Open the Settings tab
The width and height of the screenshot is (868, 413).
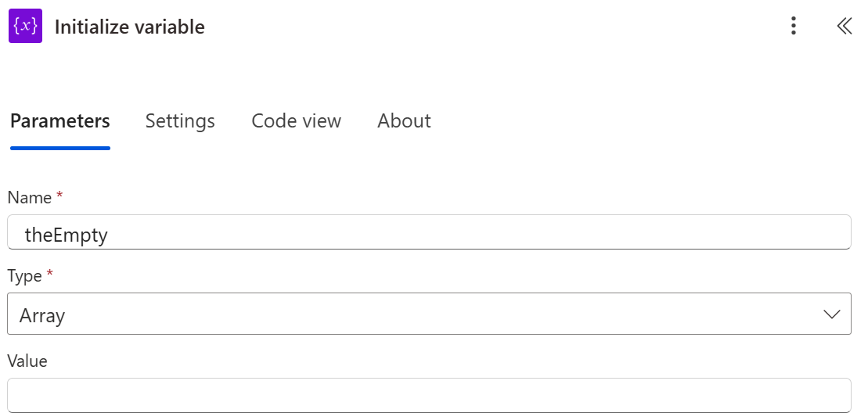[x=180, y=121]
